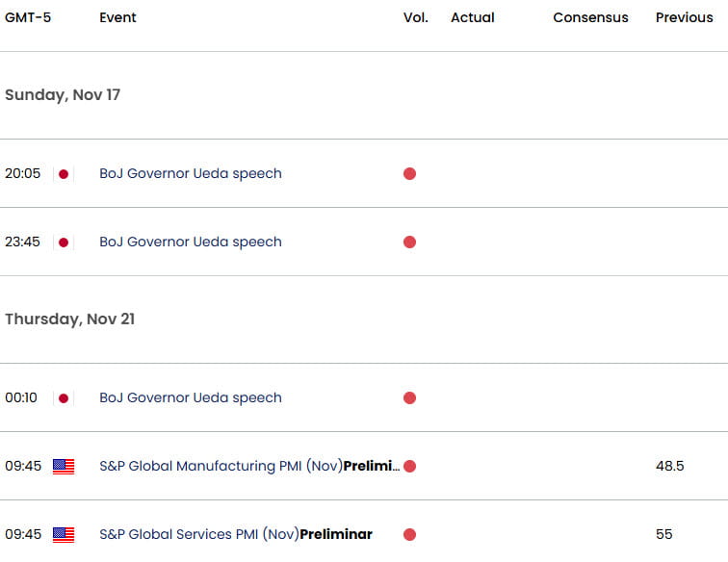Click red volatility dot for 23:45 Ueda speech

tap(409, 243)
